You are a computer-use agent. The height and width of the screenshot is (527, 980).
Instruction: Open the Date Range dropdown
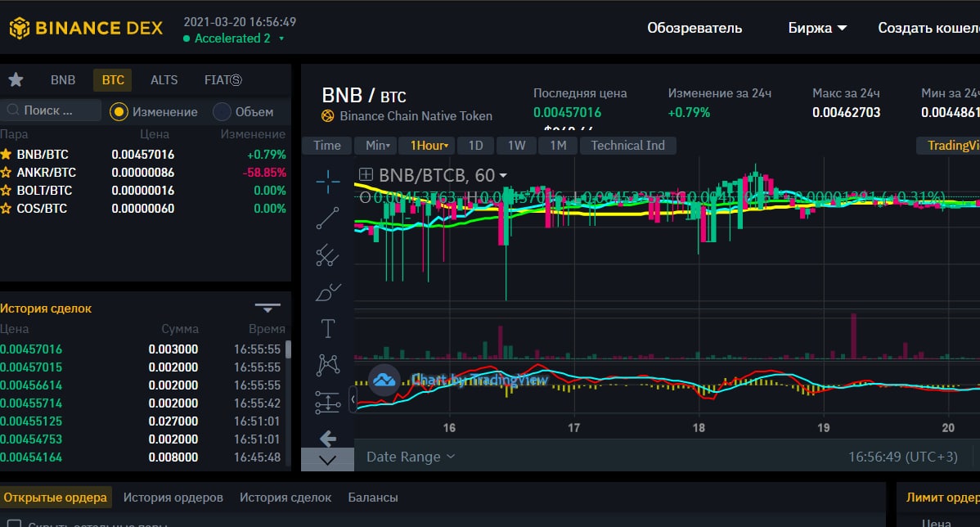tap(410, 457)
